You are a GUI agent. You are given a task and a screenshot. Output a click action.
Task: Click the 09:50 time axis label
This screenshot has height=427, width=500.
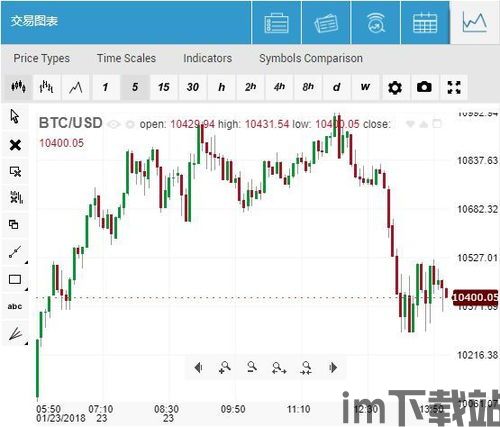[x=233, y=409]
